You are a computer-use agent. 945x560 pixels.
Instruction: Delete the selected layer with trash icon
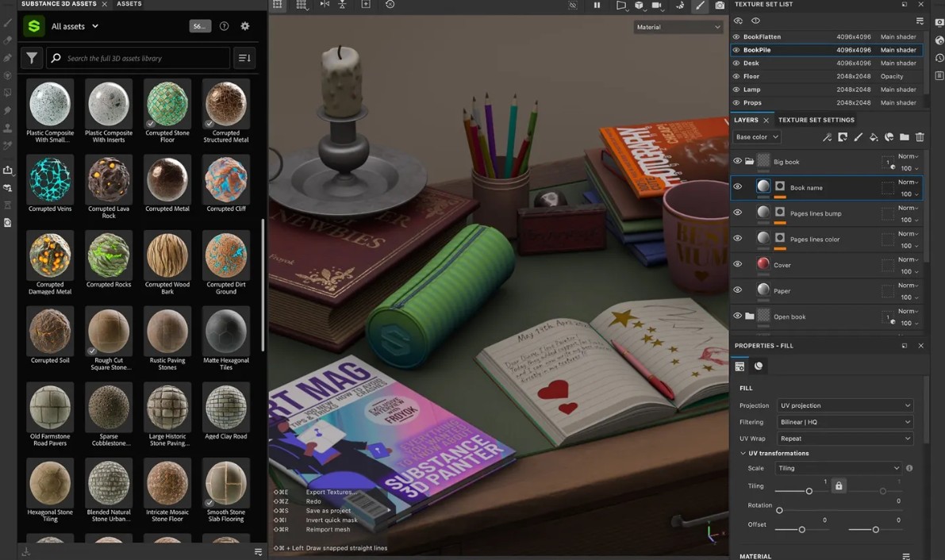[x=920, y=137]
